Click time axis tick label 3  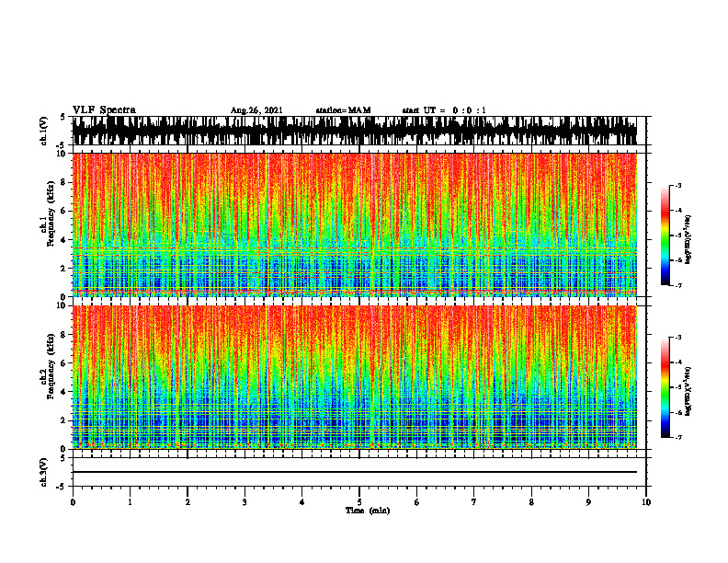coord(245,502)
